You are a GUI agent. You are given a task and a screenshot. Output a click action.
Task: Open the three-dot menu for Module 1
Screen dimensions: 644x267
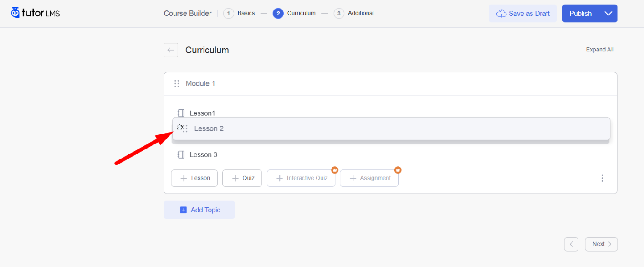(602, 178)
